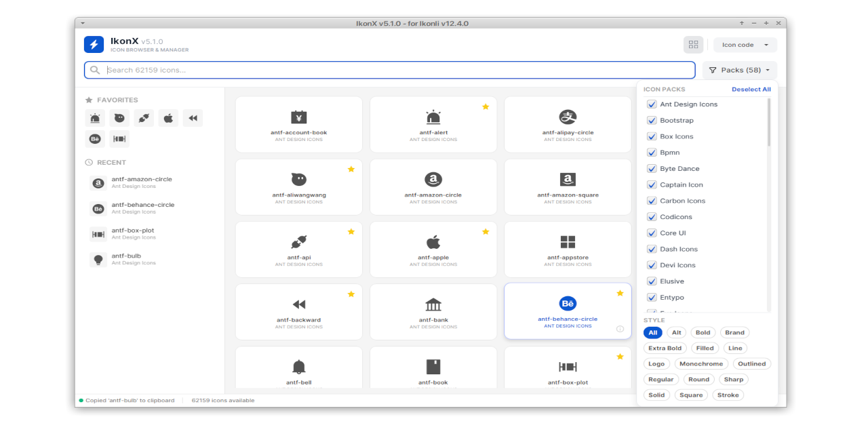Open the antf-account-book icon card

click(x=298, y=124)
